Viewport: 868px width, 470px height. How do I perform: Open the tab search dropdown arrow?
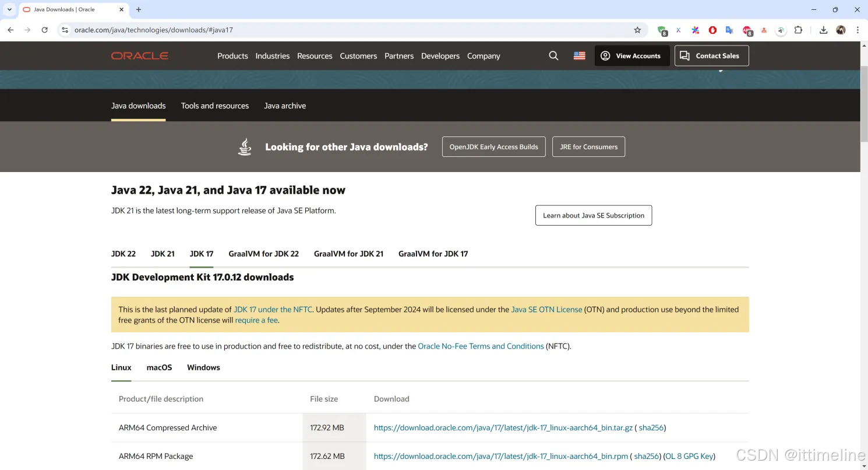(9, 9)
